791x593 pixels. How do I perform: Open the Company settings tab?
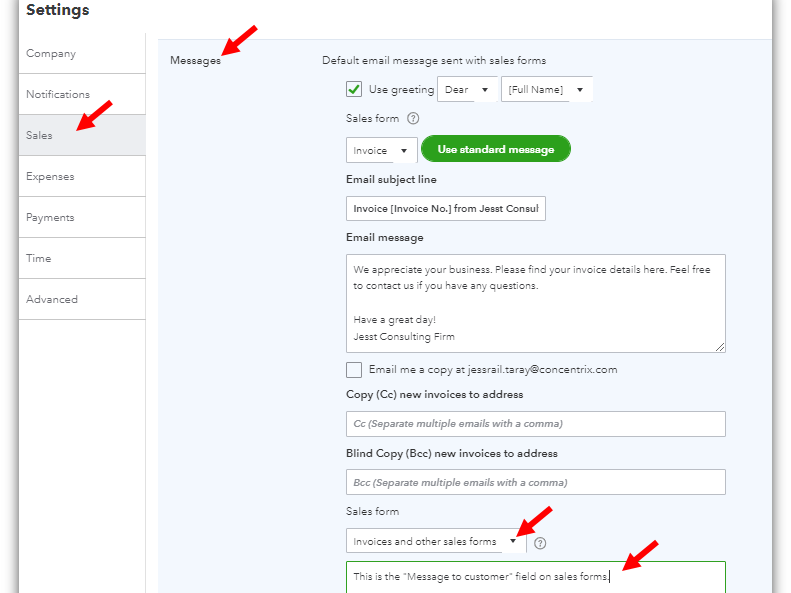point(82,53)
